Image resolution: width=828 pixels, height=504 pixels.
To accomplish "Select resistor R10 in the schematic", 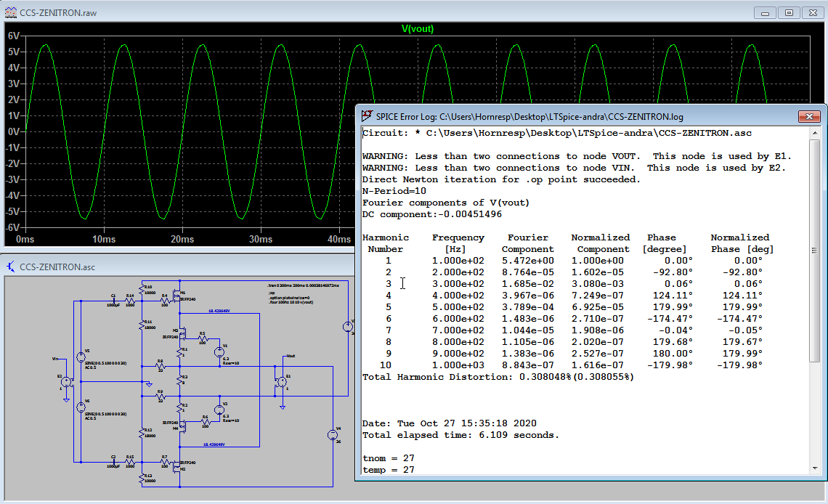I will pyautogui.click(x=142, y=290).
